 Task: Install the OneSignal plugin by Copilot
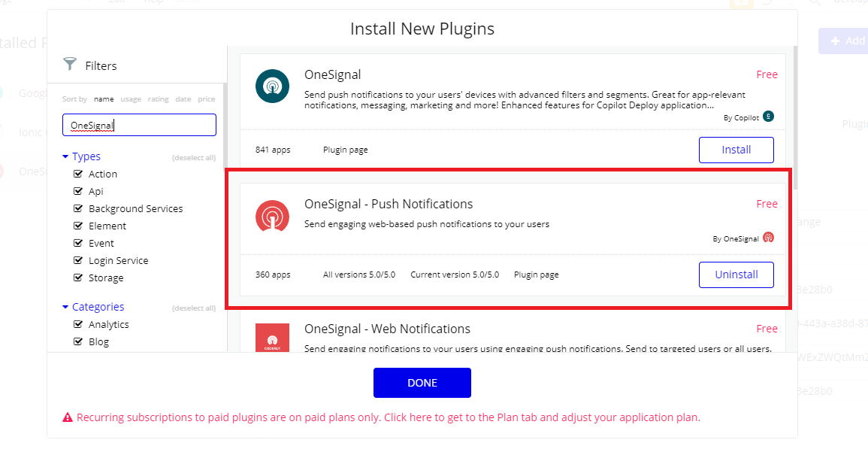pyautogui.click(x=736, y=150)
